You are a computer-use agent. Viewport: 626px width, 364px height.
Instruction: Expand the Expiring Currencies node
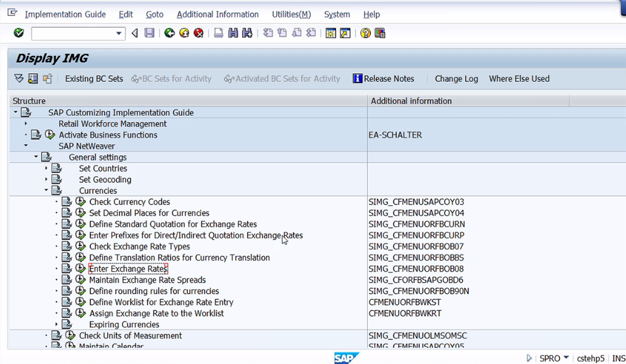point(56,324)
